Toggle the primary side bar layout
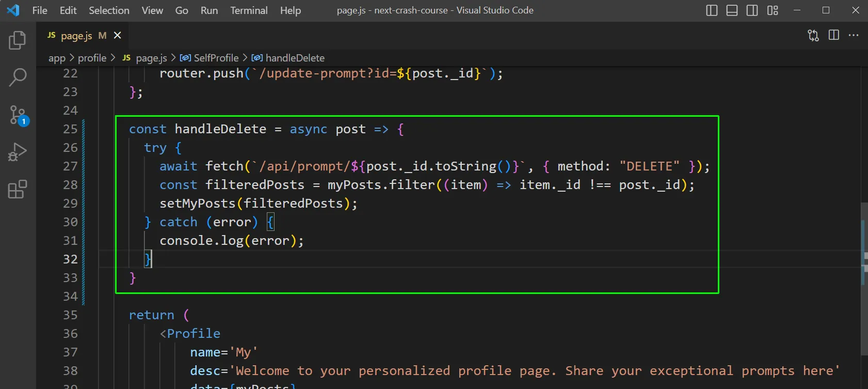The width and height of the screenshot is (868, 389). pyautogui.click(x=712, y=10)
